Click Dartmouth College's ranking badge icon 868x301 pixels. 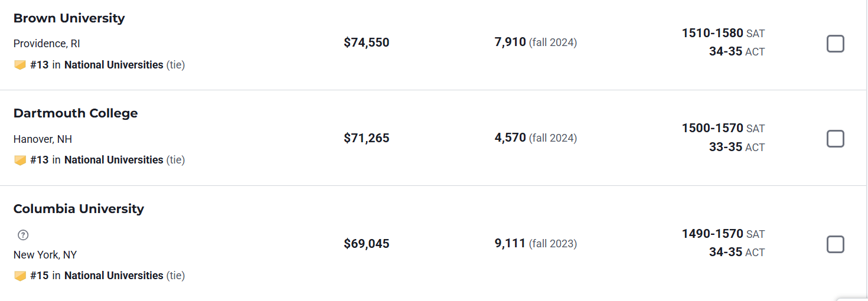point(20,160)
